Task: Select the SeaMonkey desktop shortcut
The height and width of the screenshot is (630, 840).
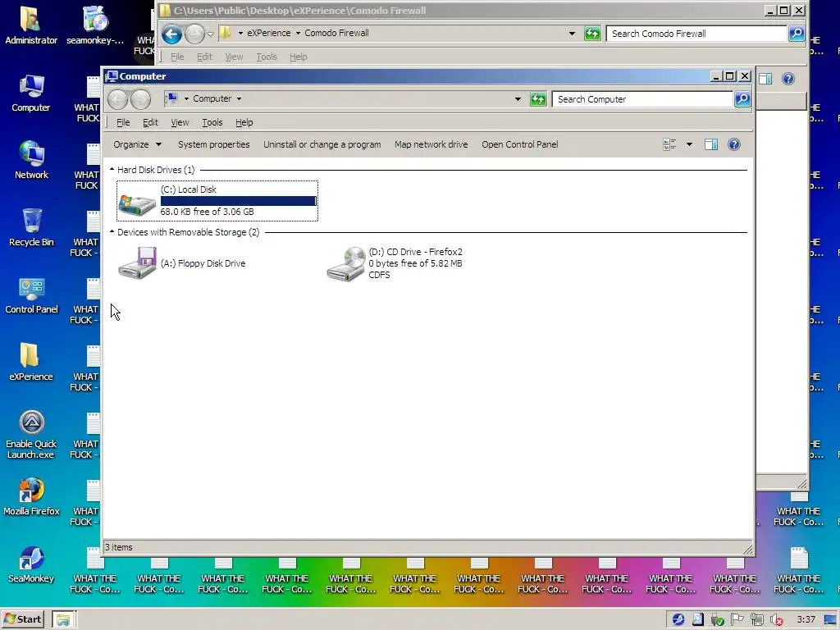Action: (31, 564)
